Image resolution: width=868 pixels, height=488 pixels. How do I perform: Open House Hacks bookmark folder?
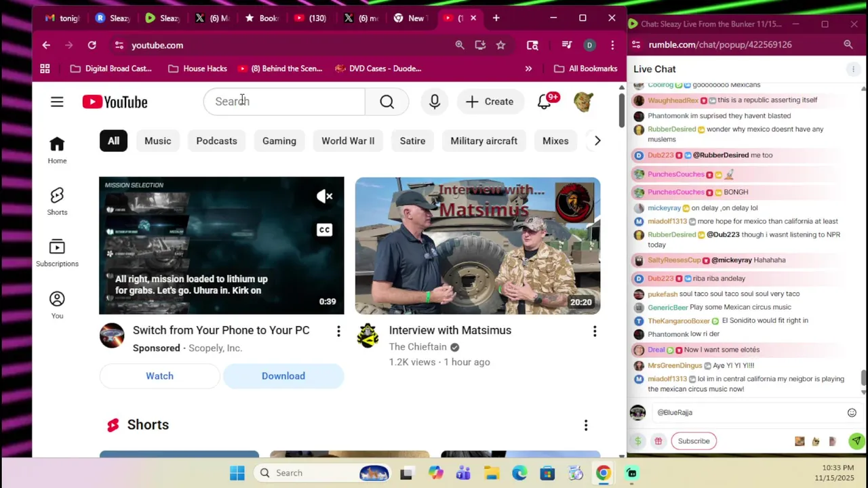pyautogui.click(x=197, y=68)
